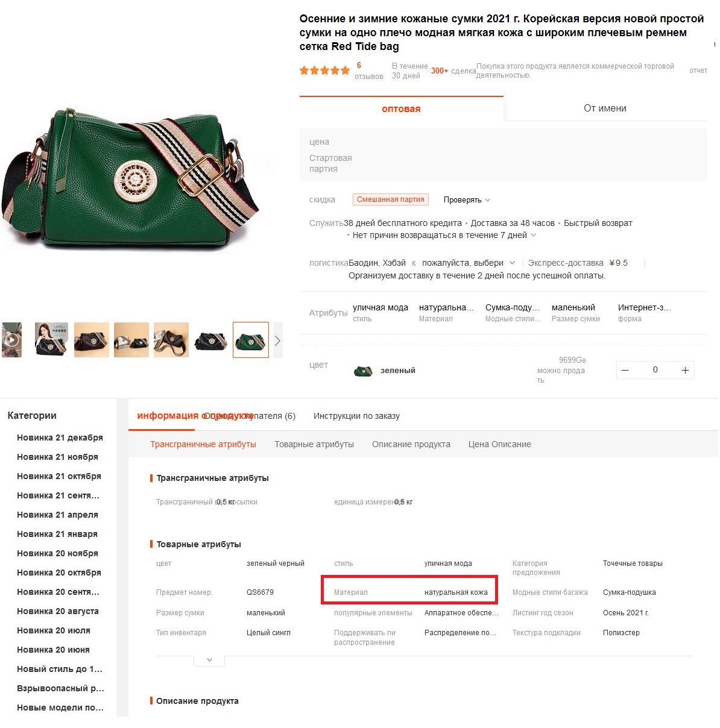720x728 pixels.
Task: Click the quantity input field
Action: point(655,370)
